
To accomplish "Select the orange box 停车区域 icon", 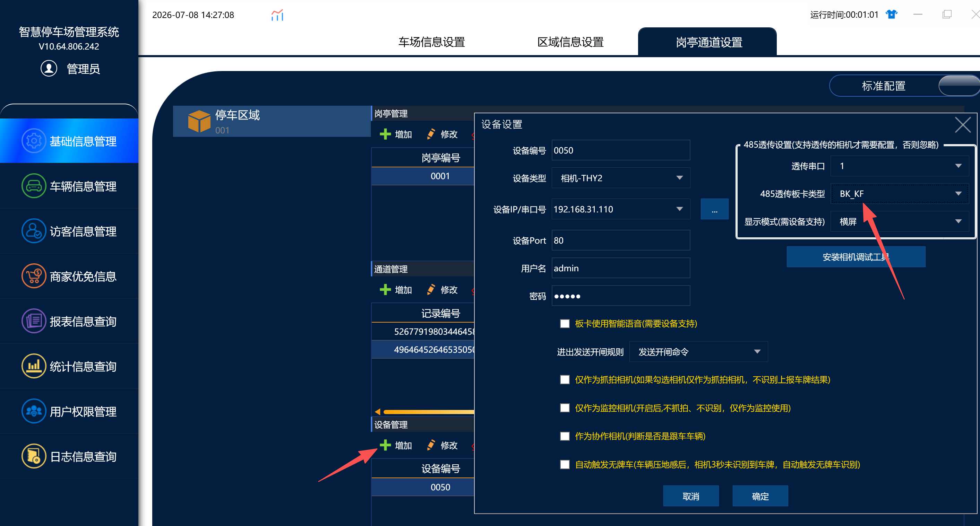I will (x=199, y=121).
